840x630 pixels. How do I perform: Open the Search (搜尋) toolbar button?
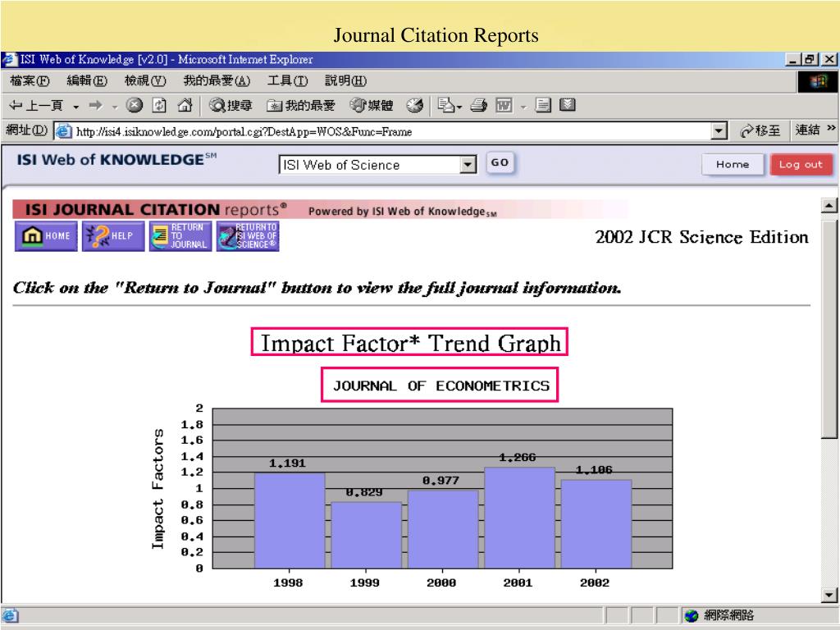231,106
